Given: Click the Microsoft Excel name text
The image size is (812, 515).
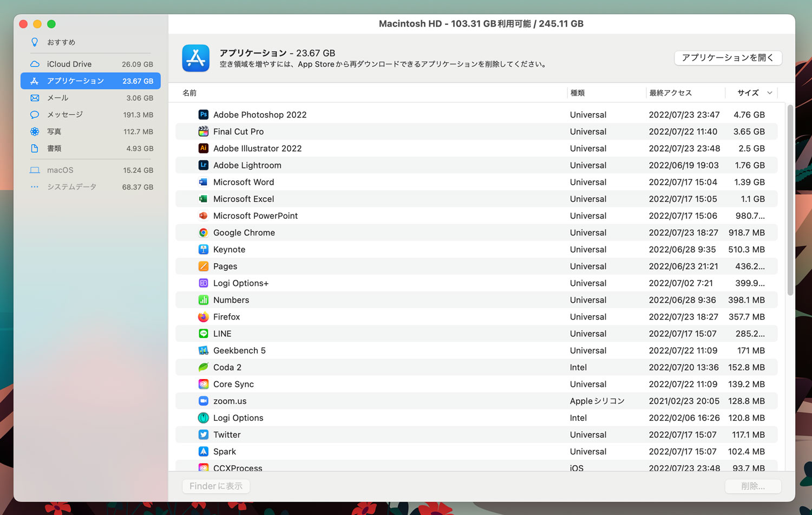Looking at the screenshot, I should pyautogui.click(x=244, y=199).
